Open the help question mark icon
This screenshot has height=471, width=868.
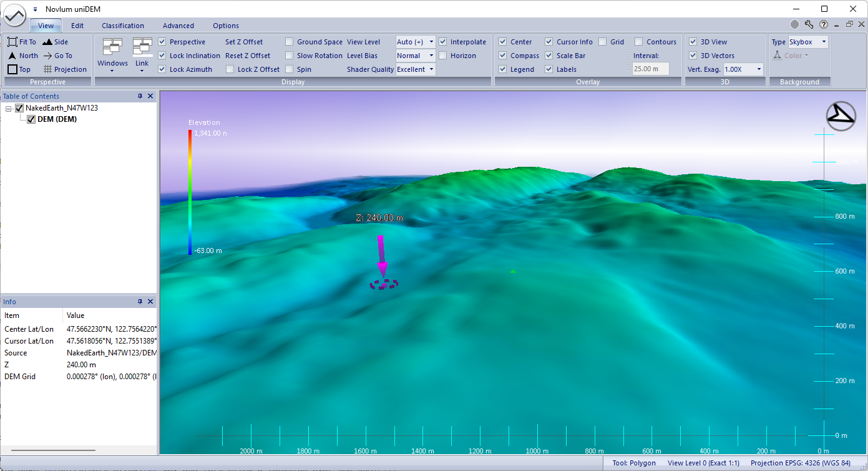pyautogui.click(x=824, y=25)
